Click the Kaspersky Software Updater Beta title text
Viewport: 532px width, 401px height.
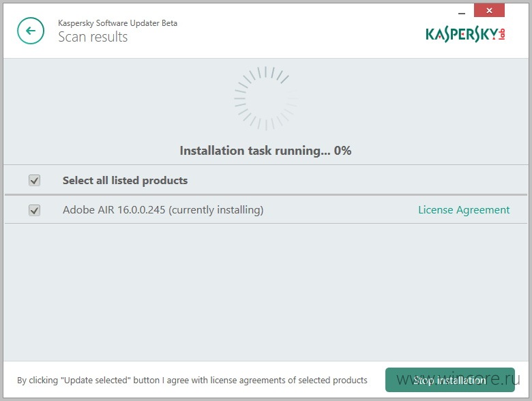[x=118, y=23]
